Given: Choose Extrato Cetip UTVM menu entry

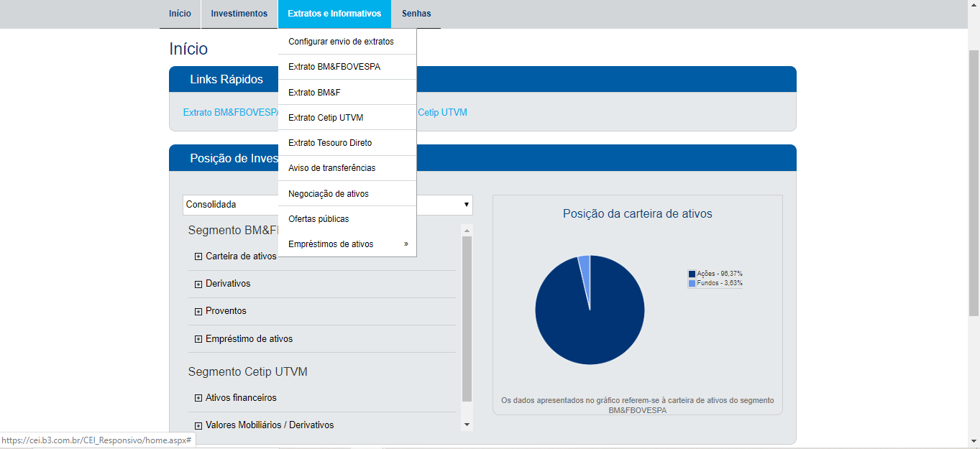Looking at the screenshot, I should pyautogui.click(x=347, y=118).
